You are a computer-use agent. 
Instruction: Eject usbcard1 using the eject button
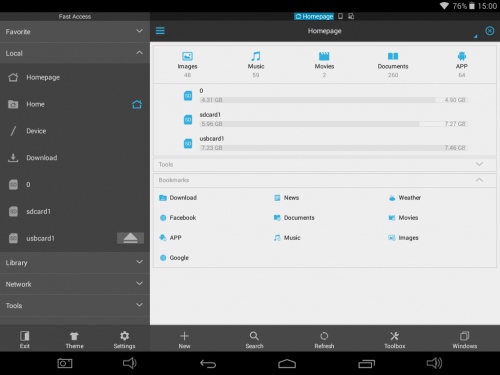(x=130, y=238)
